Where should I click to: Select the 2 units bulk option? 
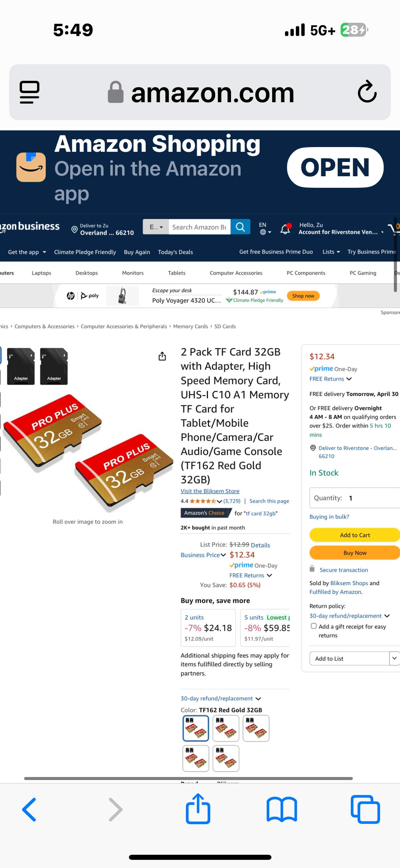pos(208,627)
